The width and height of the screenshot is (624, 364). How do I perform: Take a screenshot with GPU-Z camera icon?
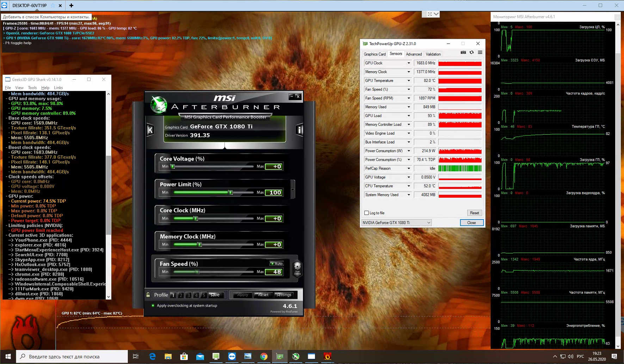[x=463, y=53]
